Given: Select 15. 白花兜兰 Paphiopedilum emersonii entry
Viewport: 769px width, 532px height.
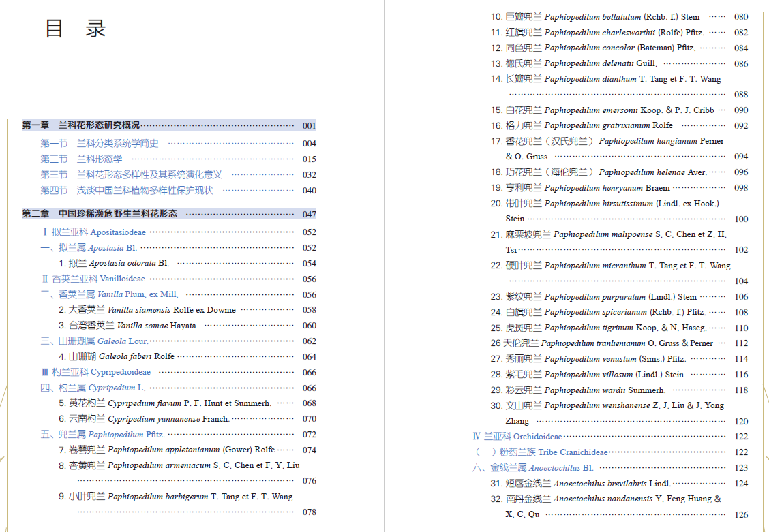Looking at the screenshot, I should pos(619,110).
